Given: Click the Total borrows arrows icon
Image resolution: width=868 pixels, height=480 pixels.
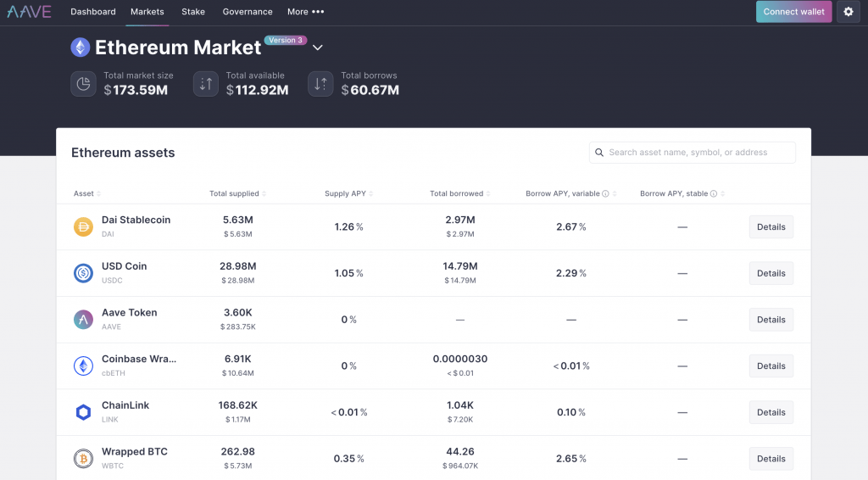Looking at the screenshot, I should click(x=320, y=84).
